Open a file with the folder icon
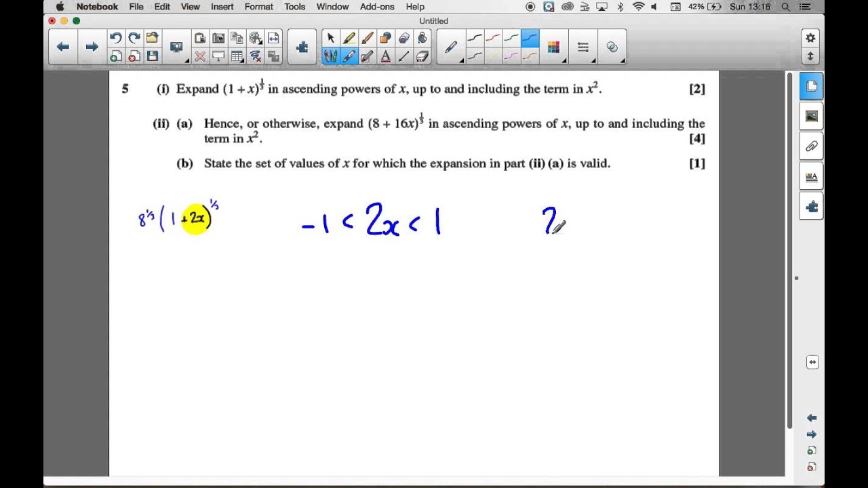 click(x=153, y=38)
